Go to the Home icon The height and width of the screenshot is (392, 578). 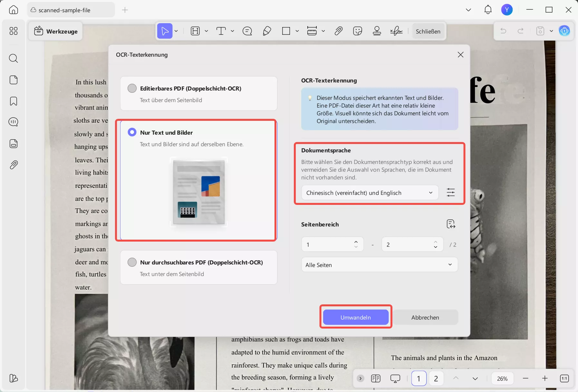tap(14, 10)
